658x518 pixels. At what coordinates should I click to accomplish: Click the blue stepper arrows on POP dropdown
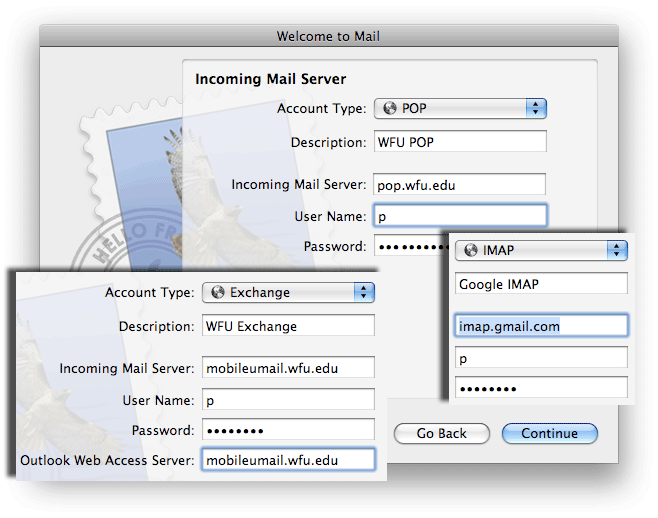click(x=536, y=108)
